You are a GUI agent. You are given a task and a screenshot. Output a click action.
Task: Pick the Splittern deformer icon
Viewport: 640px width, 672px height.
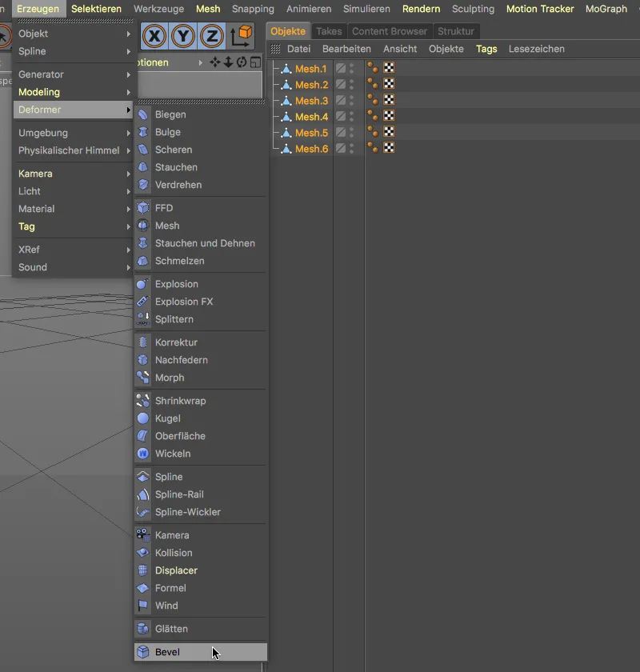[142, 319]
